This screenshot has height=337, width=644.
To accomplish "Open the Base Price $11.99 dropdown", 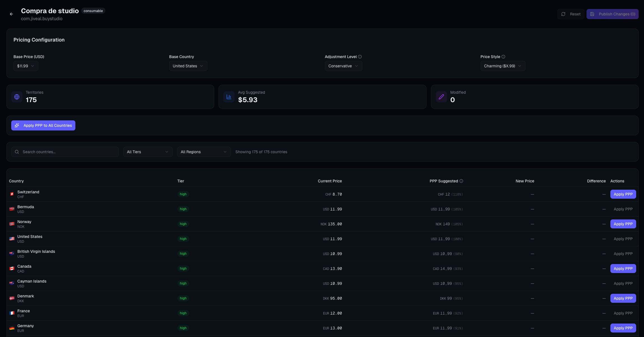I will [26, 66].
